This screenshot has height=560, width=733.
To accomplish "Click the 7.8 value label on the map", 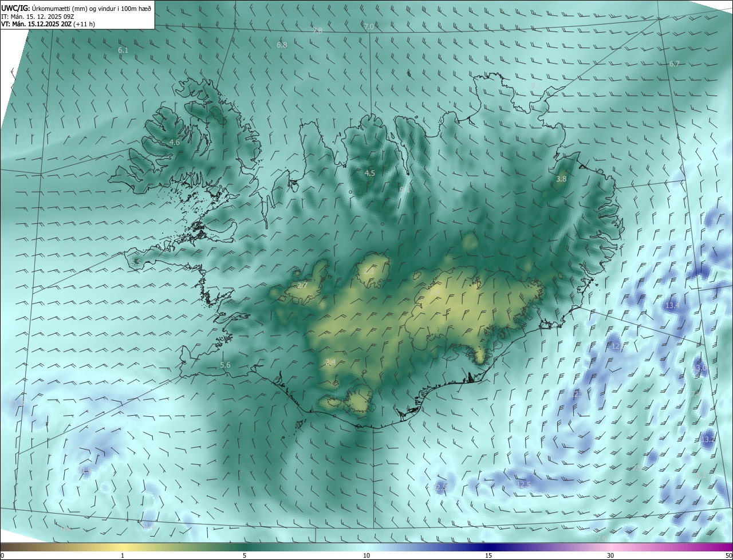I will tap(317, 30).
